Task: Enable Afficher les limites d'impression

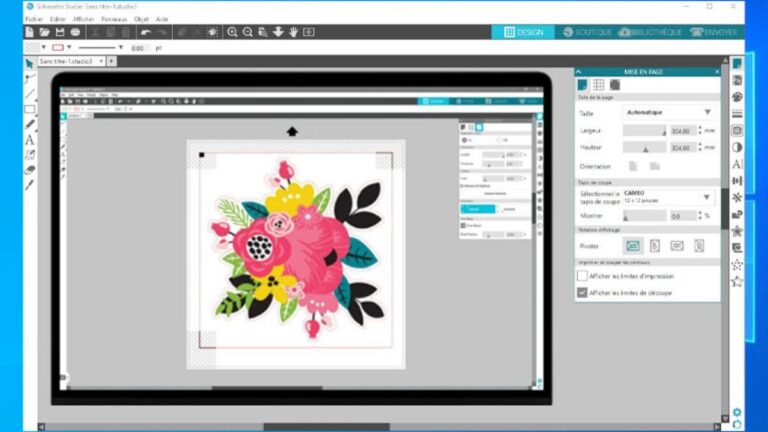Action: (583, 276)
